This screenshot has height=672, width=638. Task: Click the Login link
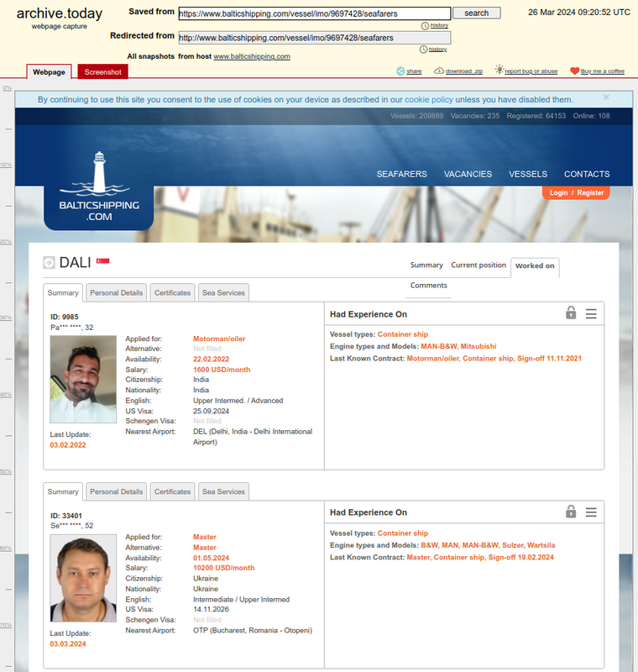click(558, 193)
